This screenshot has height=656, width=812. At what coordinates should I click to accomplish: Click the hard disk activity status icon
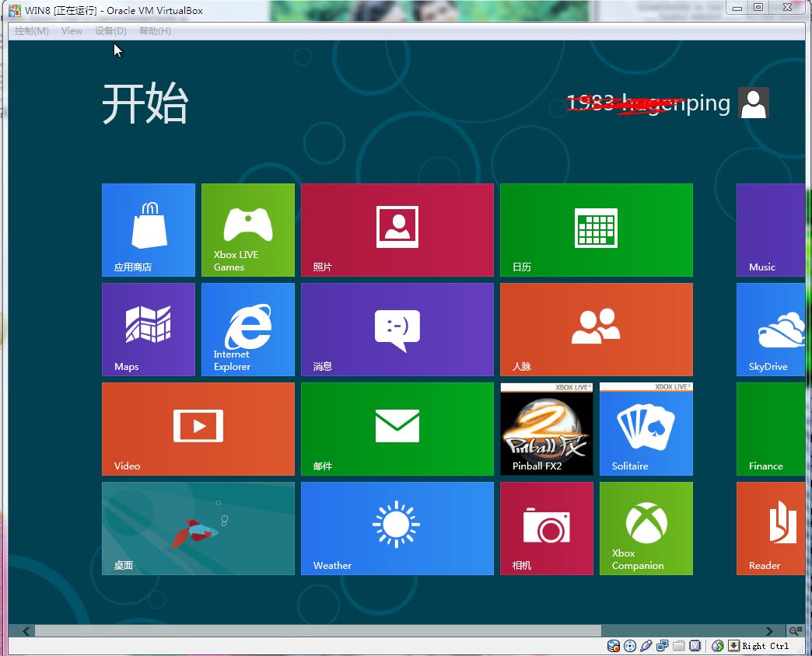[x=614, y=646]
